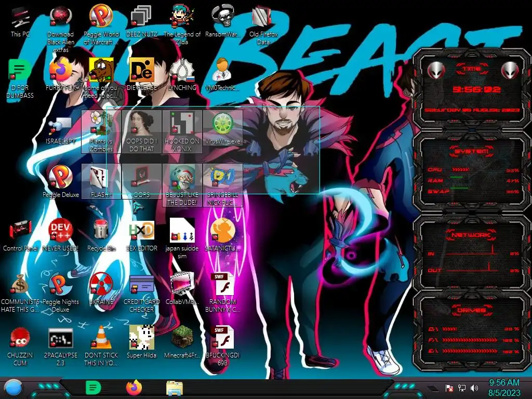The image size is (532, 399).
Task: Open the Control Panel shortcut
Action: click(x=20, y=235)
